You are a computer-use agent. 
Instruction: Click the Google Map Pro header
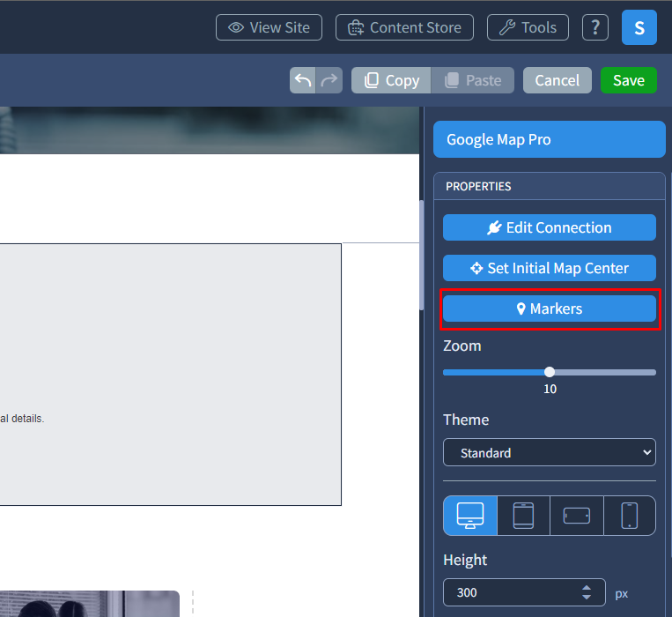coord(549,139)
